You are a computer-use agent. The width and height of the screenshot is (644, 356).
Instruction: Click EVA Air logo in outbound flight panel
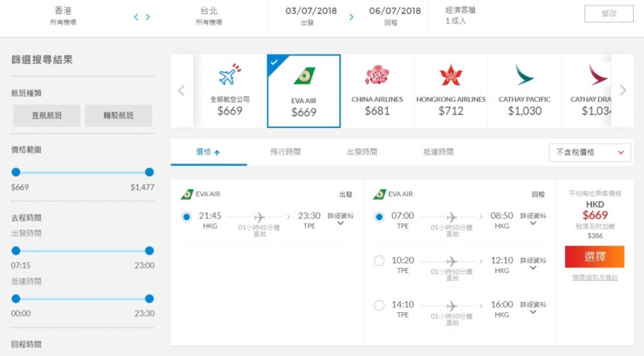pyautogui.click(x=187, y=194)
